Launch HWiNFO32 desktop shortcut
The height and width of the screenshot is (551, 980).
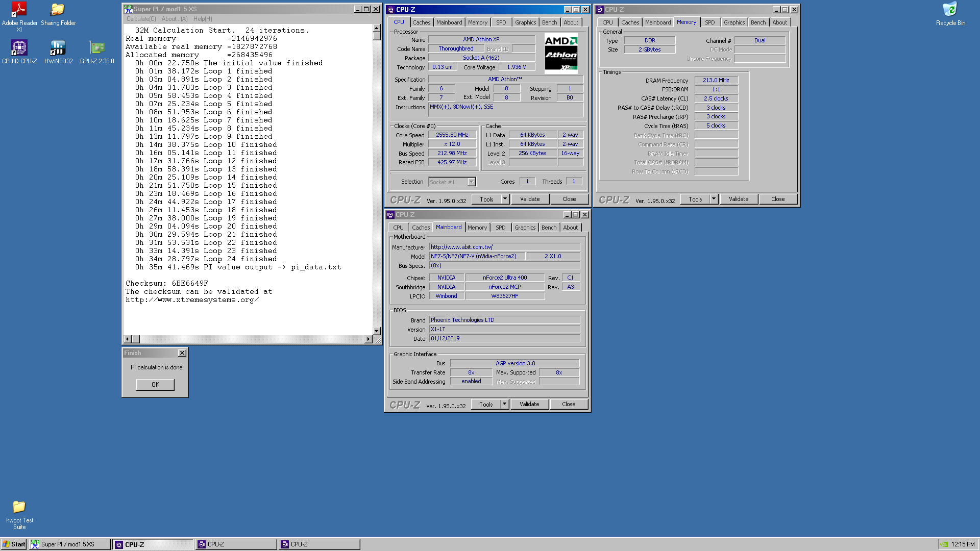(x=58, y=52)
